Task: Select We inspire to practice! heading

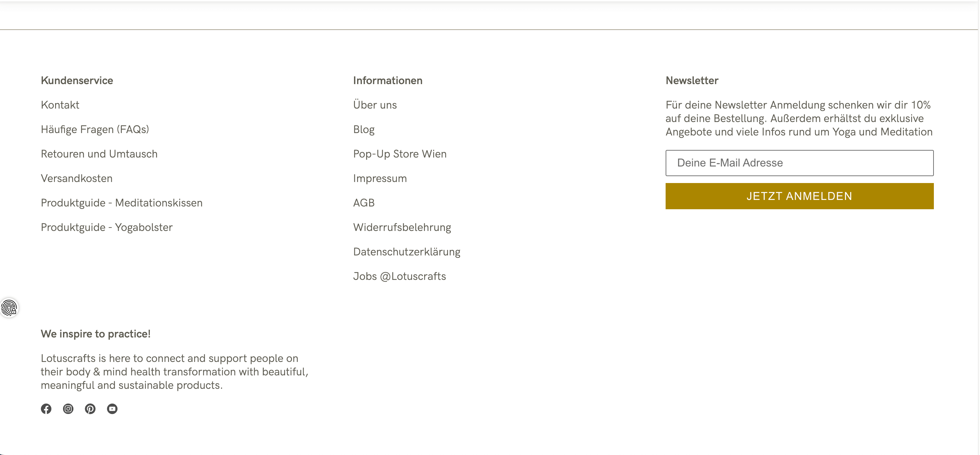Action: click(x=95, y=334)
